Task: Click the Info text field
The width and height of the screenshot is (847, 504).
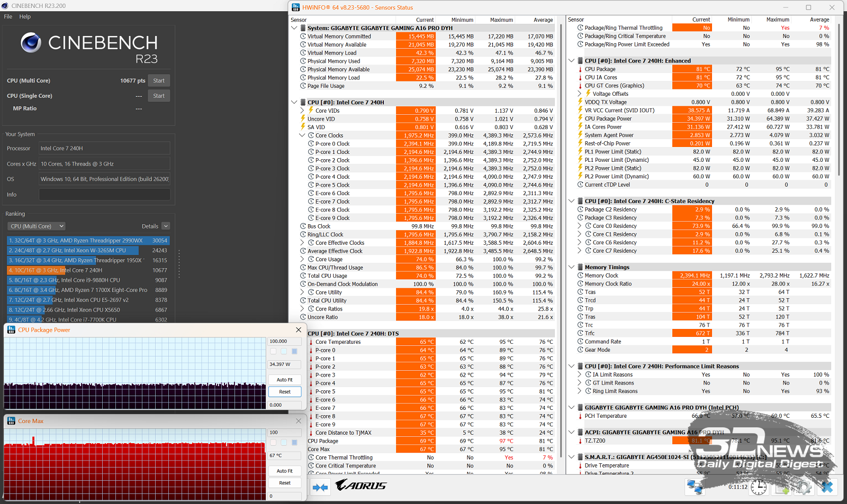Action: [104, 195]
